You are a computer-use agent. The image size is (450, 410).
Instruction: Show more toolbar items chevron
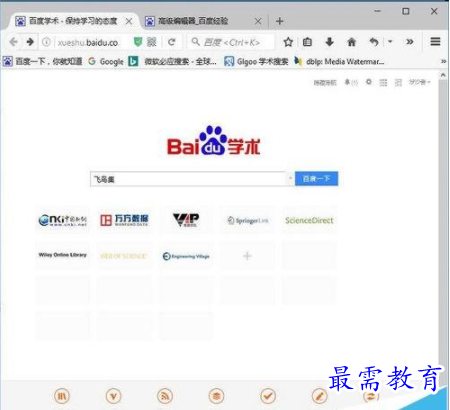point(410,42)
